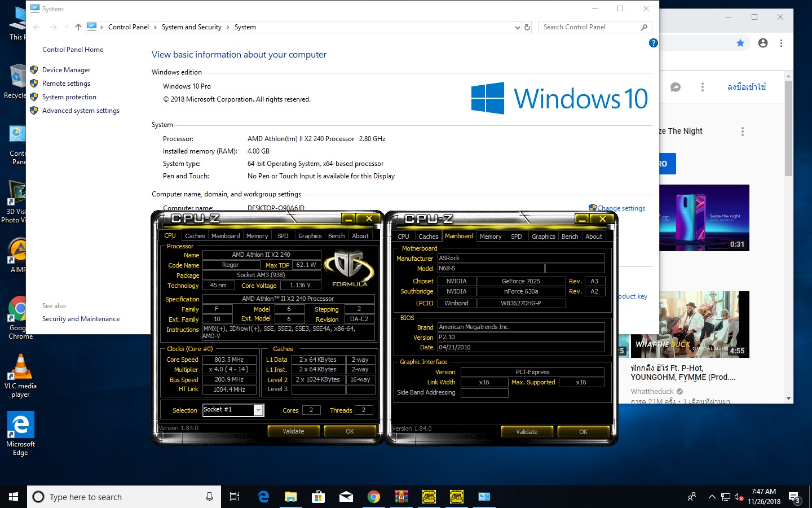Viewport: 812px width, 508px height.
Task: Open the three-dot menu beside the Seize The Night title
Action: [743, 132]
